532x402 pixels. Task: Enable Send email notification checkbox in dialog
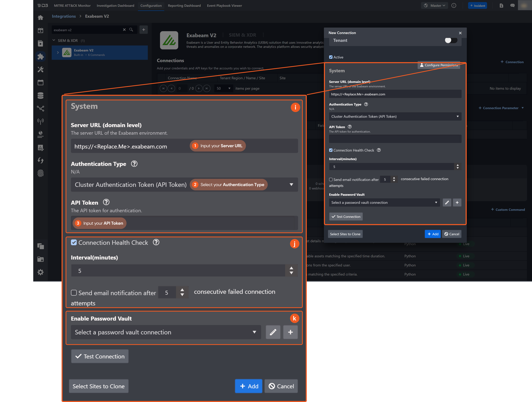click(x=331, y=180)
